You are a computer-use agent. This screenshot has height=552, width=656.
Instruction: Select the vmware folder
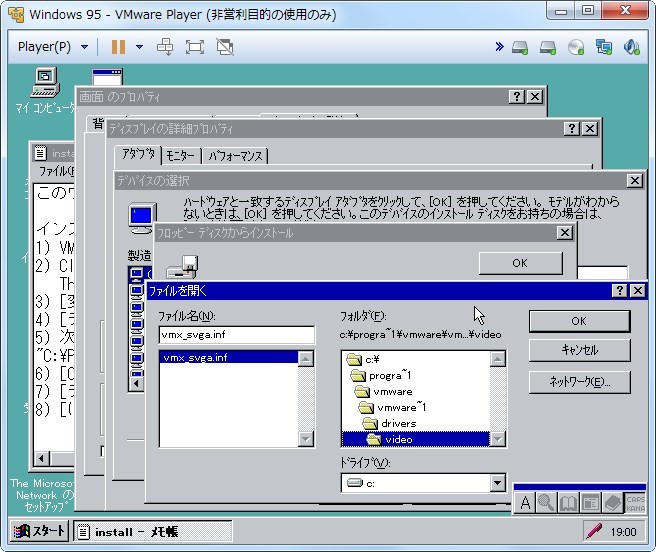pos(384,391)
